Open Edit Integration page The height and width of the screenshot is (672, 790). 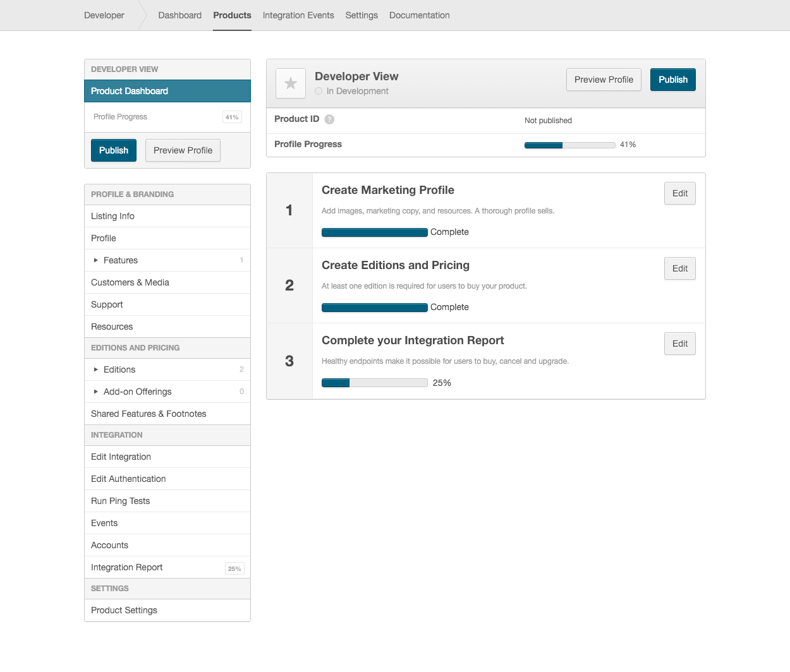tap(167, 457)
